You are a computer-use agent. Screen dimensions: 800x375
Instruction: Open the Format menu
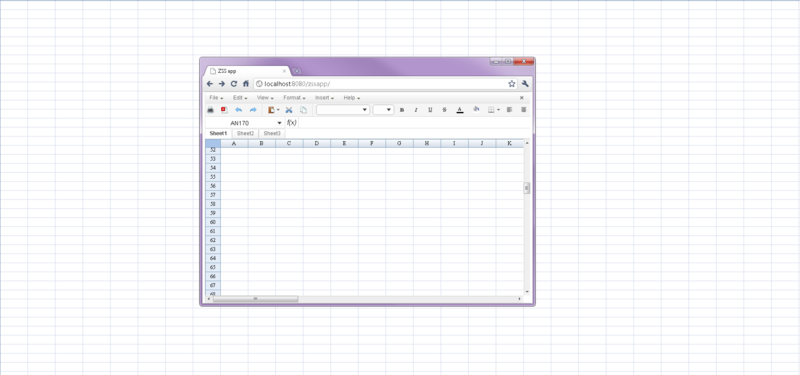pyautogui.click(x=294, y=97)
